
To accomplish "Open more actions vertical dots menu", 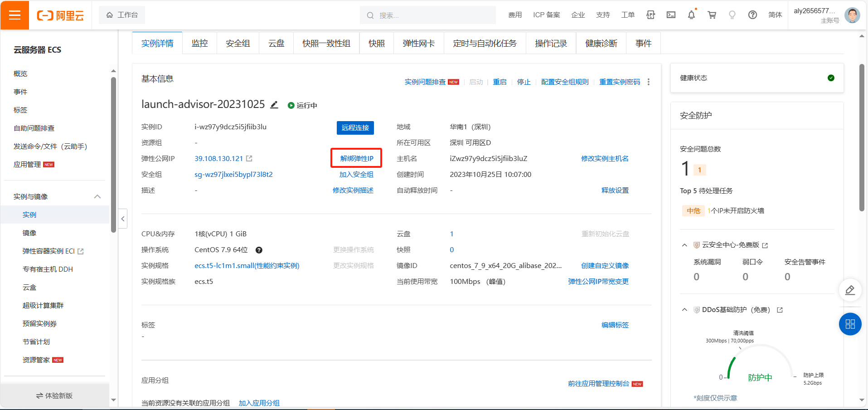I will tap(649, 82).
